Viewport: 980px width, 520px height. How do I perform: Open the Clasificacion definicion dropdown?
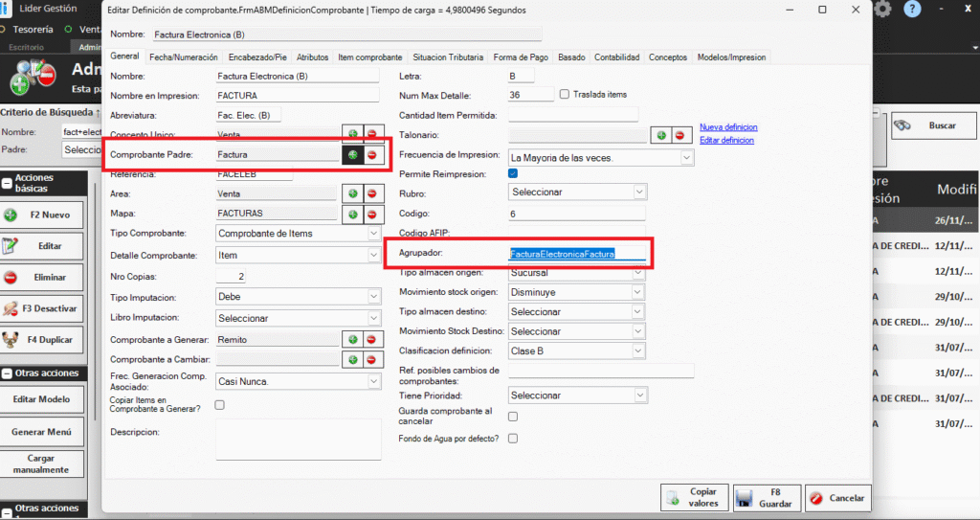click(638, 351)
